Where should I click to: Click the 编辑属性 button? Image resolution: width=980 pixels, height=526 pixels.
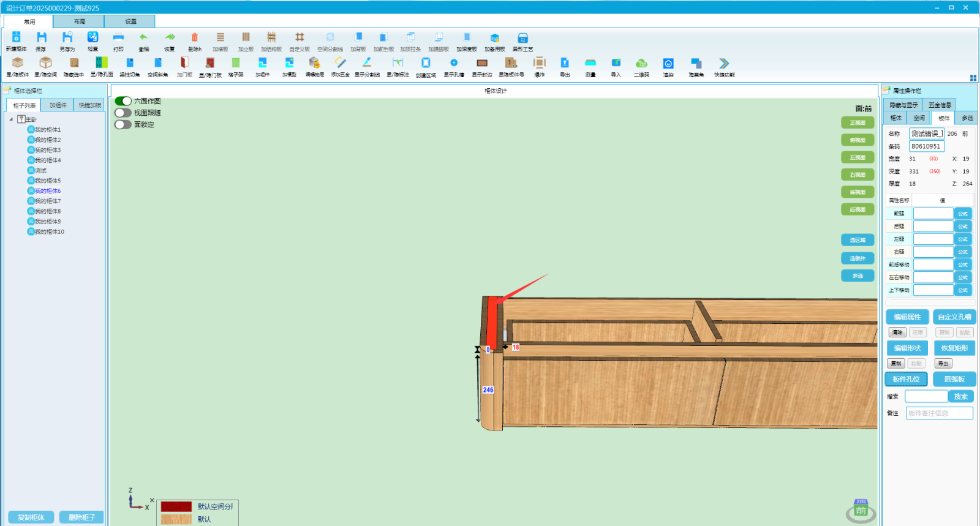tap(907, 317)
